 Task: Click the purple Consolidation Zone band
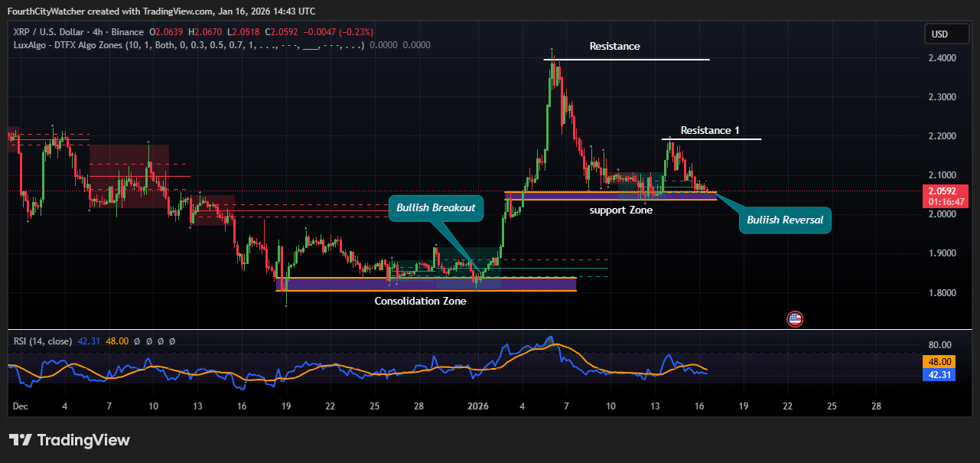tap(428, 284)
